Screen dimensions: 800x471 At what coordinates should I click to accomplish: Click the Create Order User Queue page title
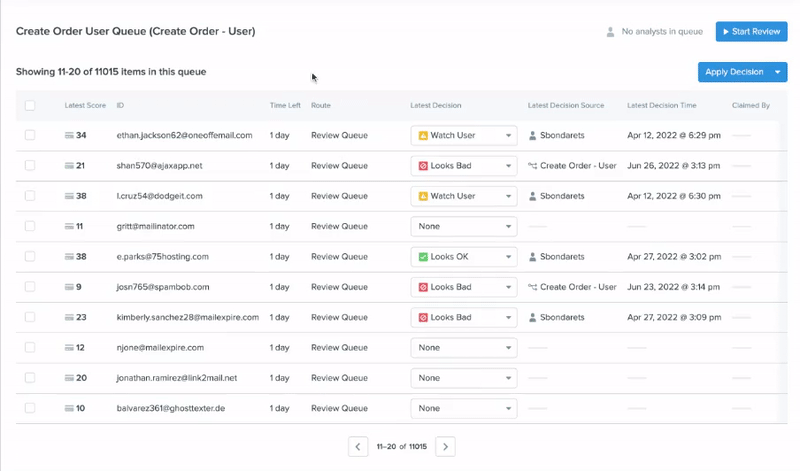135,31
